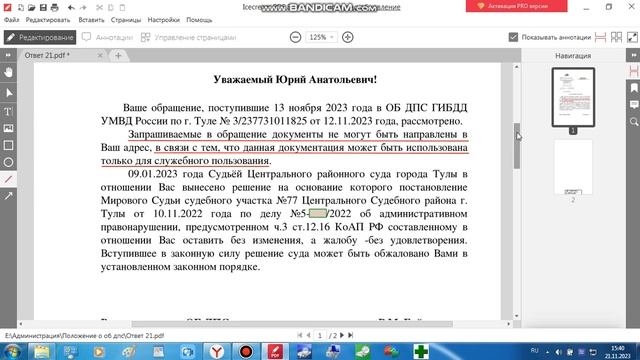
Task: Open the search side panel
Action: point(634,122)
